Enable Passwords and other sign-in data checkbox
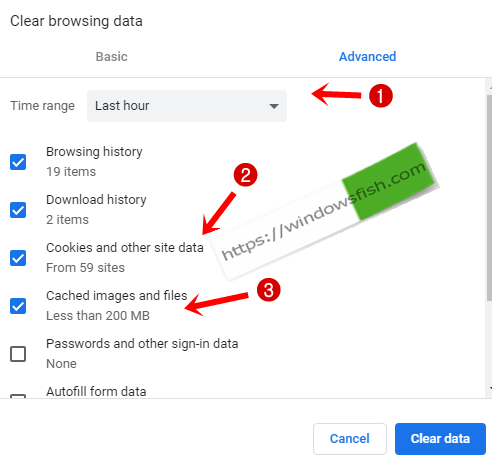492x462 pixels. tap(18, 354)
